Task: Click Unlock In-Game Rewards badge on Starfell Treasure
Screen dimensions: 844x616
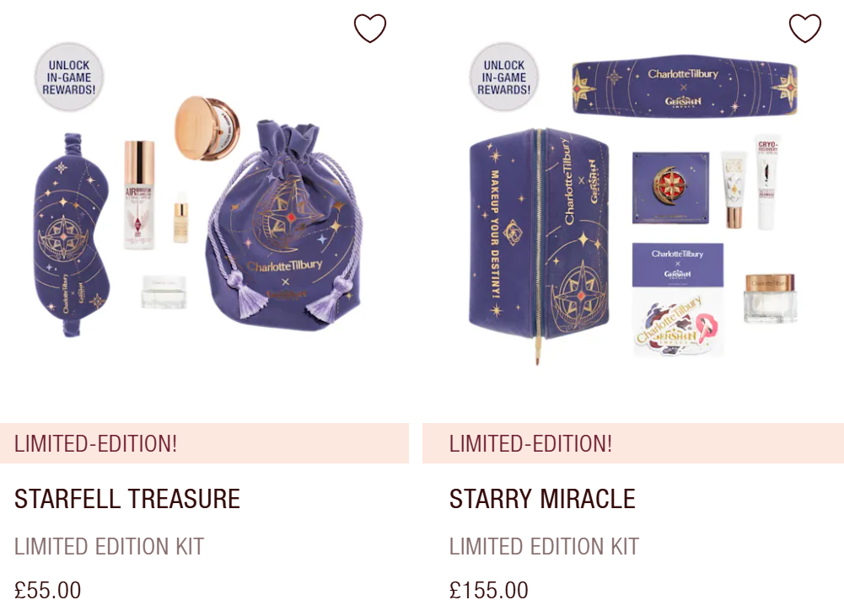Action: point(69,78)
